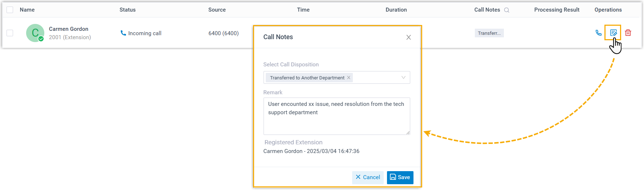Click the red trash delete icon
644x190 pixels.
(x=628, y=33)
